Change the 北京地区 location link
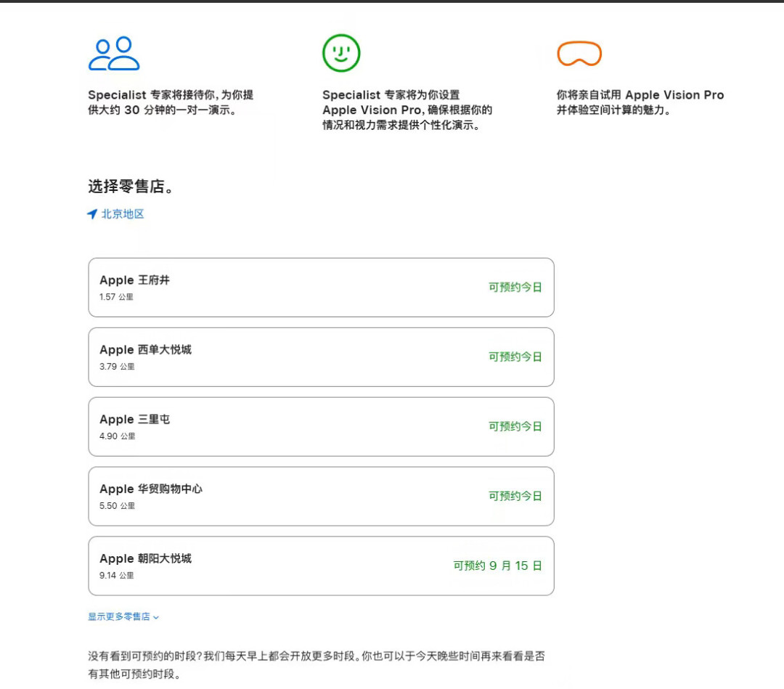Viewport: 784px width, 689px height. [123, 214]
